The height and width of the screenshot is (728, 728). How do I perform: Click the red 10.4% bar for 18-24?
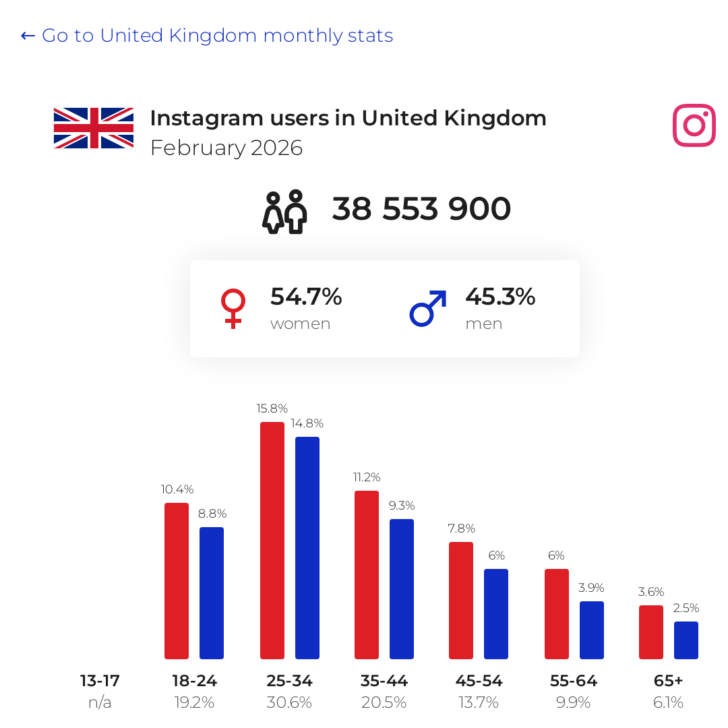click(177, 581)
